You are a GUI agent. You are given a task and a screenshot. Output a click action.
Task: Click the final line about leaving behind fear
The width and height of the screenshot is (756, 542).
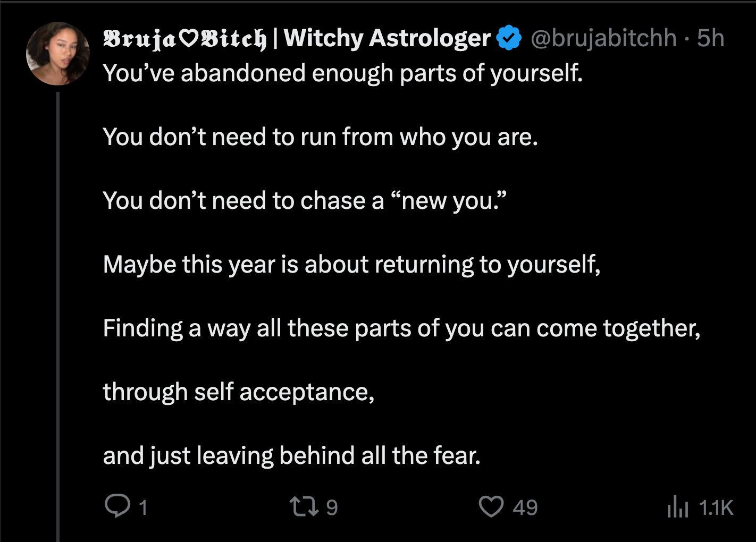291,456
